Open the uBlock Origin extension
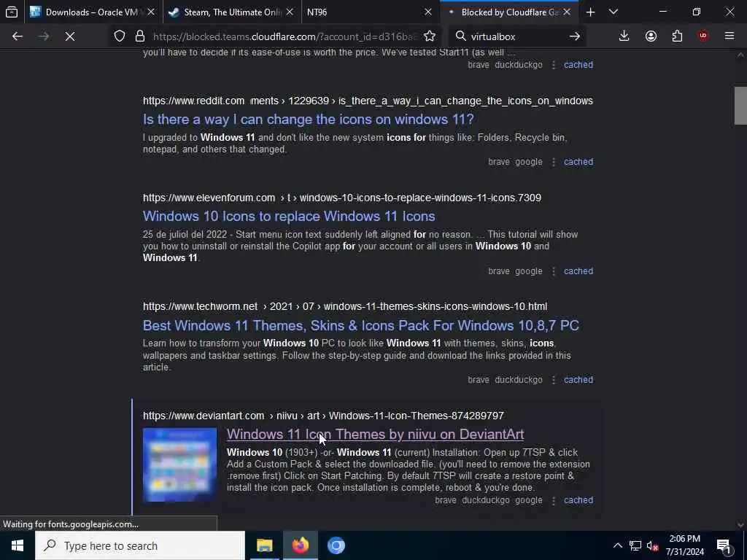The image size is (747, 560). click(x=703, y=36)
